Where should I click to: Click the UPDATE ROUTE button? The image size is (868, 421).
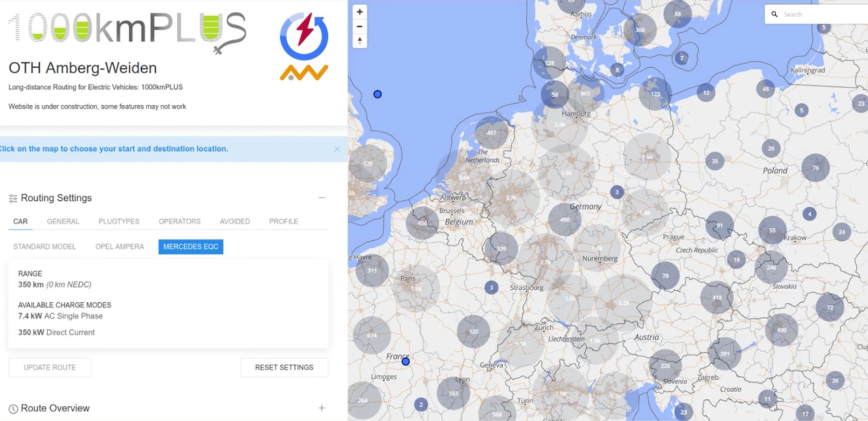click(50, 367)
